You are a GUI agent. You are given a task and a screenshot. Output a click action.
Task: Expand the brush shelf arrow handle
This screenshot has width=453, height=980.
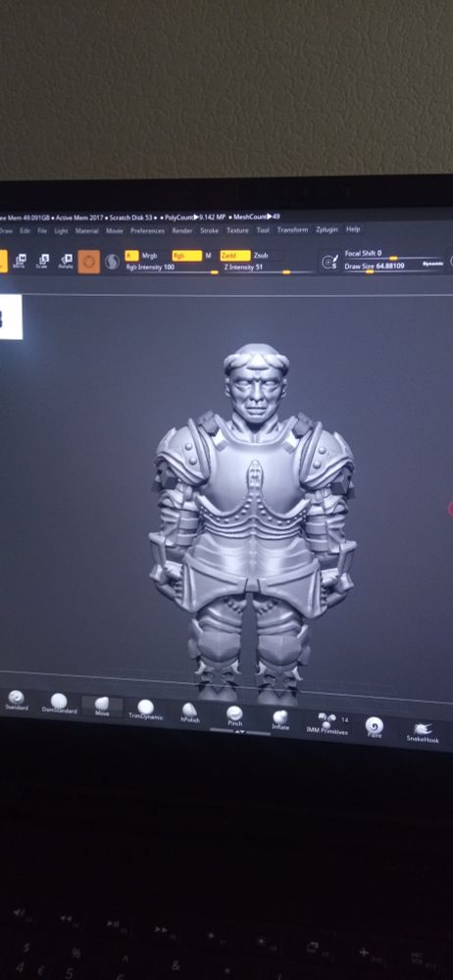pyautogui.click(x=239, y=731)
